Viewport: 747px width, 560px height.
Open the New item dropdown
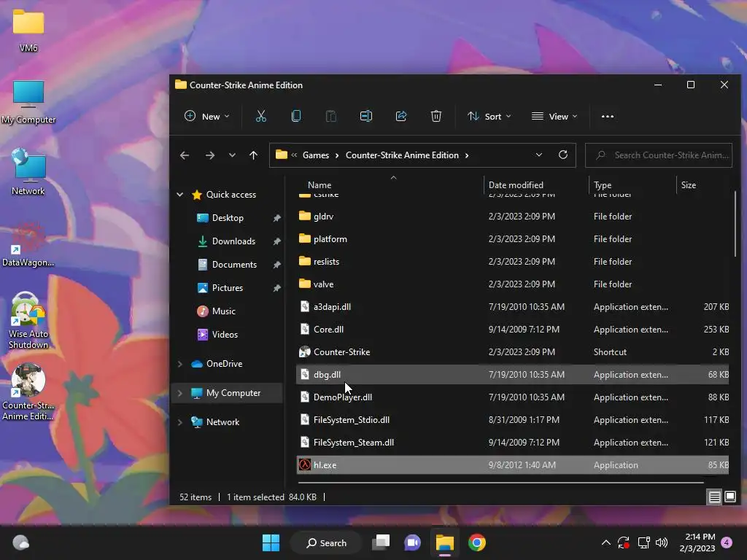pyautogui.click(x=206, y=116)
